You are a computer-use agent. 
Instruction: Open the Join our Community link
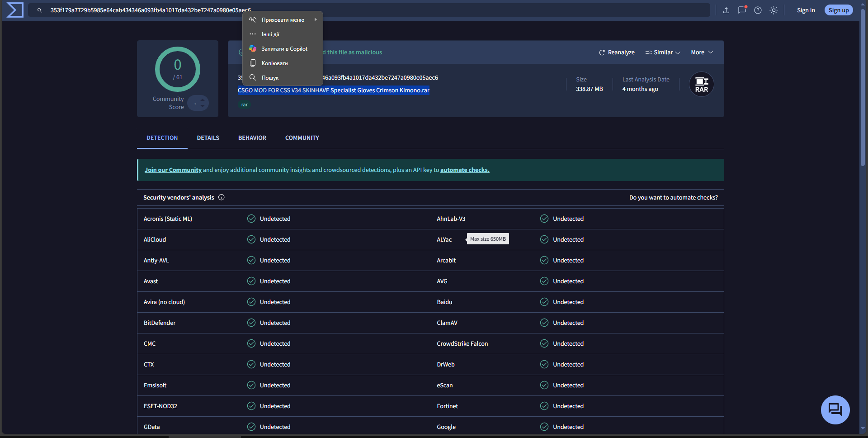173,170
